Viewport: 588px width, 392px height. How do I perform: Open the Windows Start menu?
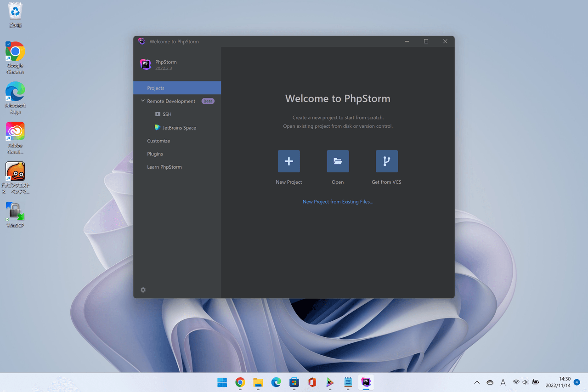[x=222, y=382]
